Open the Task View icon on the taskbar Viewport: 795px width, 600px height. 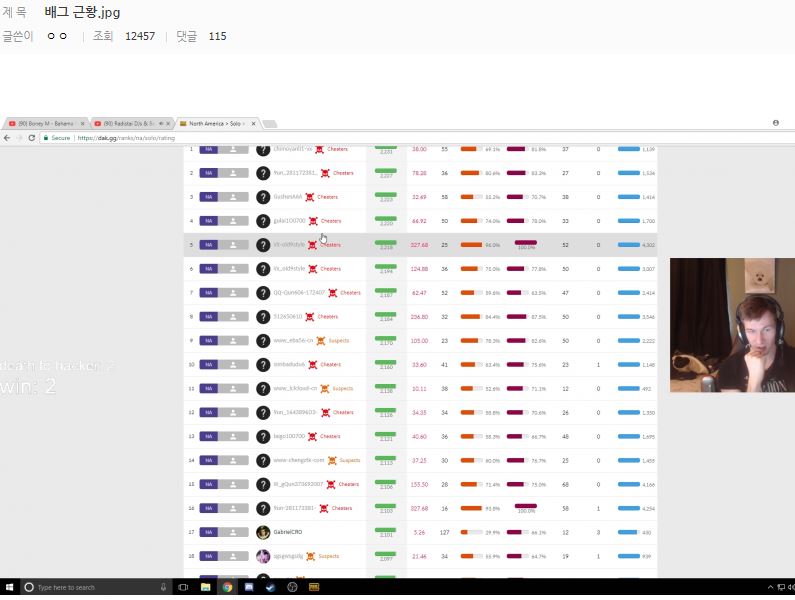point(183,588)
